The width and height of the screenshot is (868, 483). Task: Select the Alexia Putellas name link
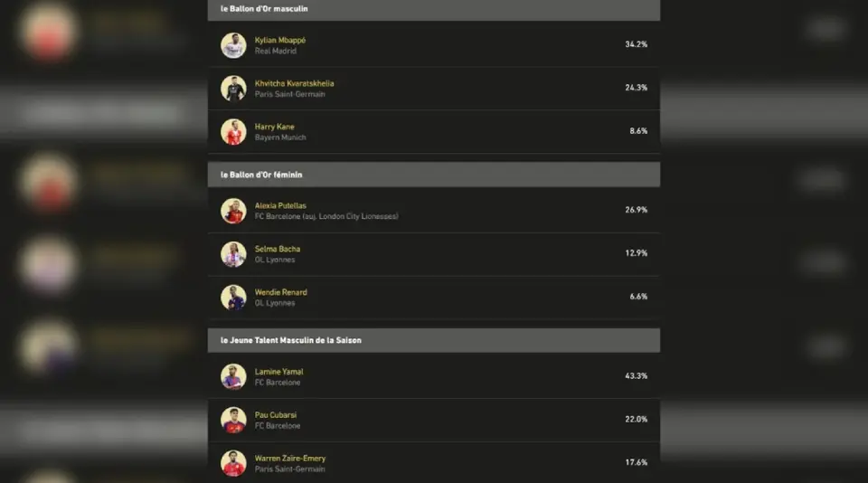[280, 205]
